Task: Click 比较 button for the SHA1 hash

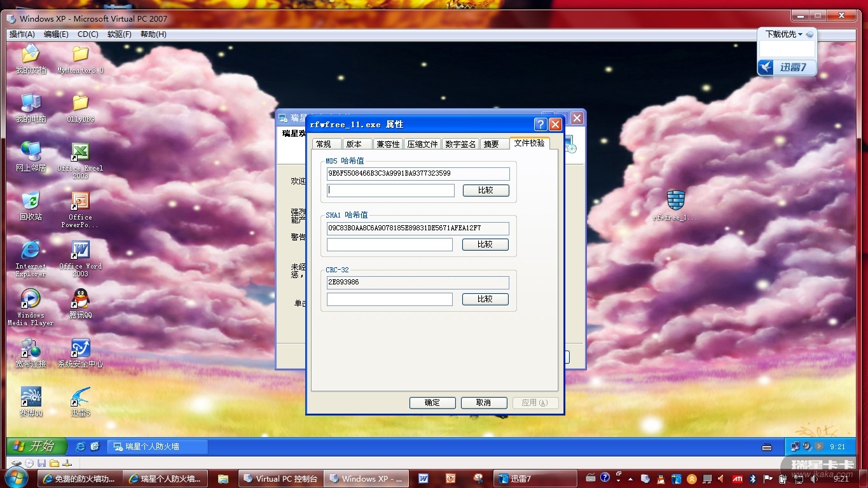Action: 485,244
